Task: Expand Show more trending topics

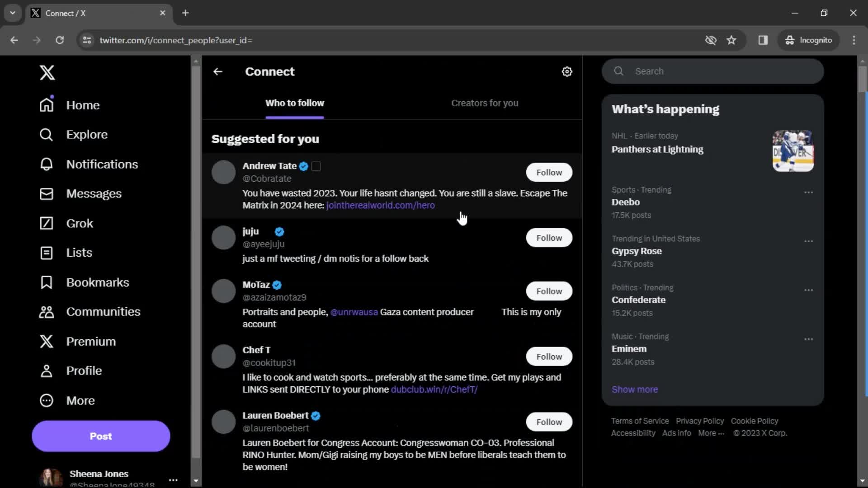Action: tap(635, 389)
